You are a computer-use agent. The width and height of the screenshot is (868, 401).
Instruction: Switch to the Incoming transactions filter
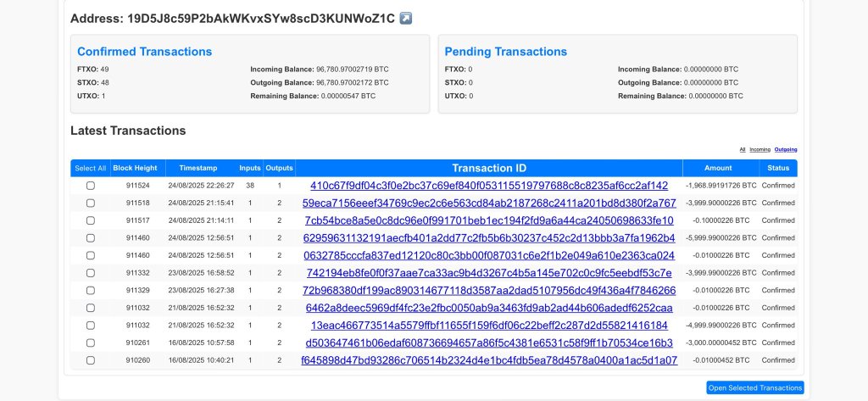(x=760, y=149)
